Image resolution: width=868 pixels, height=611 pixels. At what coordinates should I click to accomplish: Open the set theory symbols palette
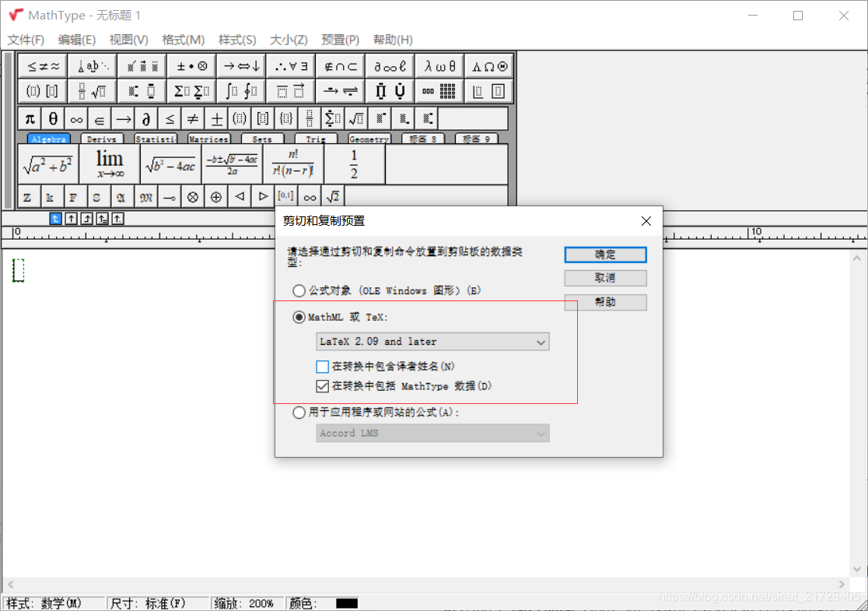(341, 66)
